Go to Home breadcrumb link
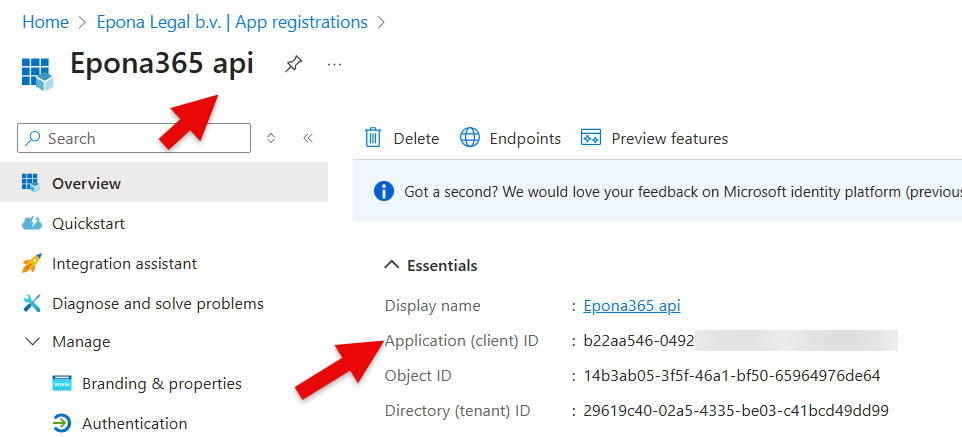The image size is (962, 437). tap(45, 22)
